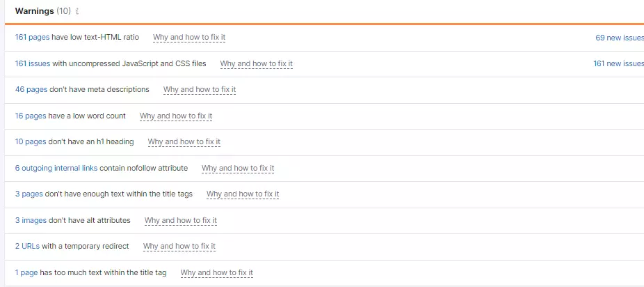The width and height of the screenshot is (644, 287).
Task: Click the info icon beside Warnings heading
Action: (77, 11)
